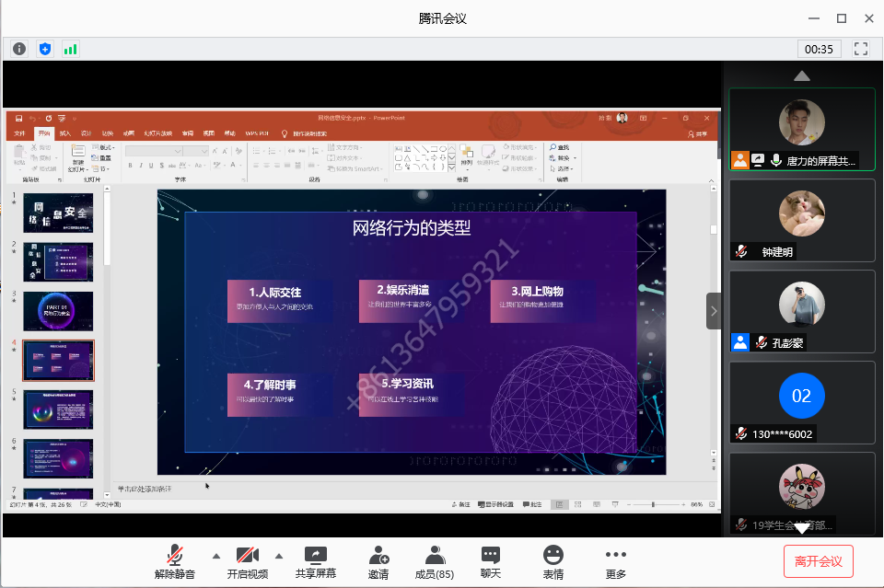This screenshot has height=588, width=884.
Task: Click 共享屏幕 to share screen
Action: [x=315, y=561]
